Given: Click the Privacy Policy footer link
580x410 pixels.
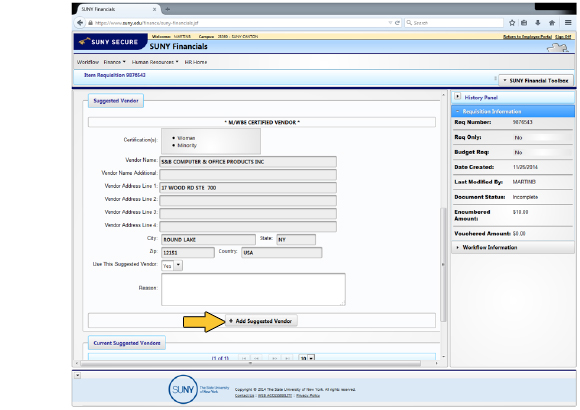Looking at the screenshot, I should [x=308, y=396].
